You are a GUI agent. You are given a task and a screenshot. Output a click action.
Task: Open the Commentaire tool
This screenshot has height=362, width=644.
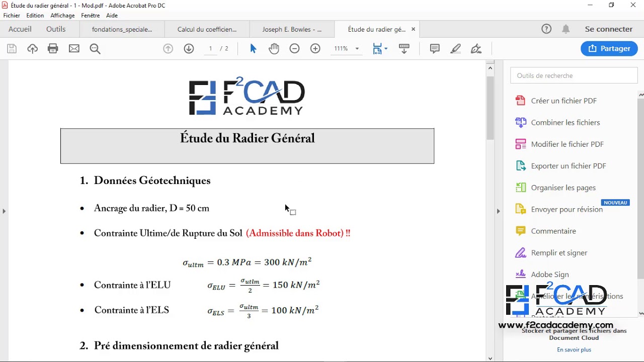point(553,231)
